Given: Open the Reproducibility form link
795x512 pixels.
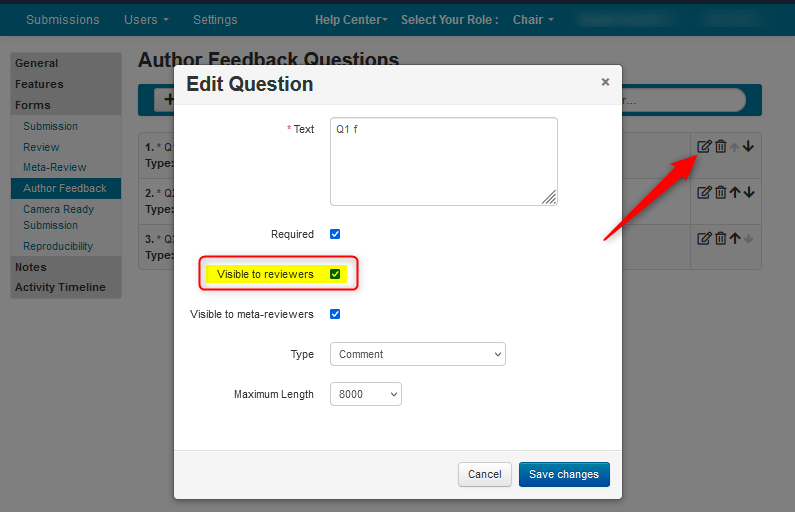Looking at the screenshot, I should (58, 246).
